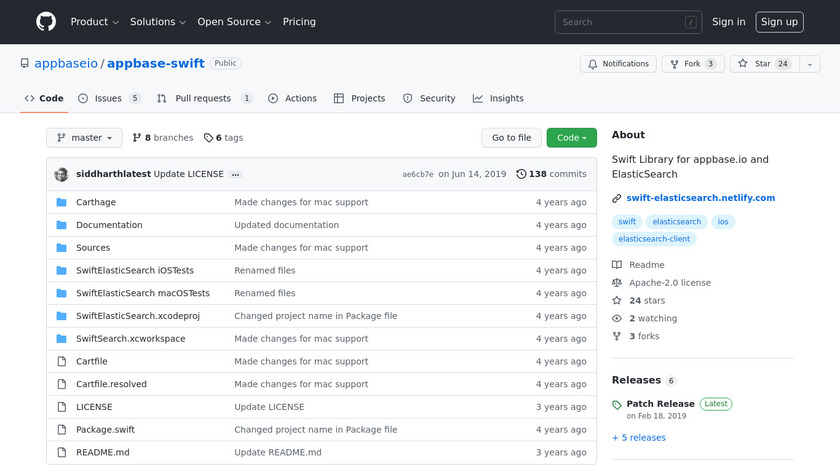Switch to the Issues tab
The image size is (840, 472).
(x=109, y=99)
